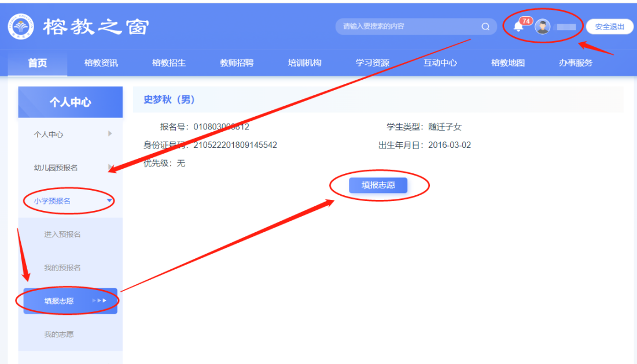
Task: Click into the search input field
Action: pyautogui.click(x=405, y=27)
